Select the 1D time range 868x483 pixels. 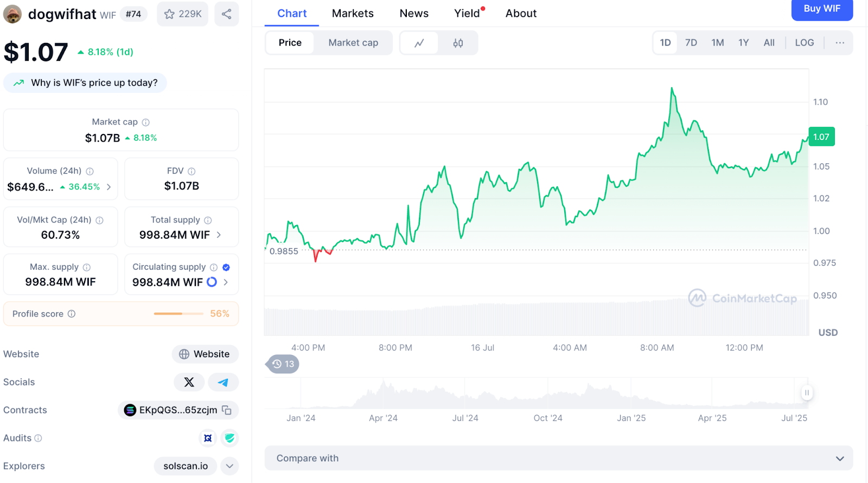click(665, 43)
